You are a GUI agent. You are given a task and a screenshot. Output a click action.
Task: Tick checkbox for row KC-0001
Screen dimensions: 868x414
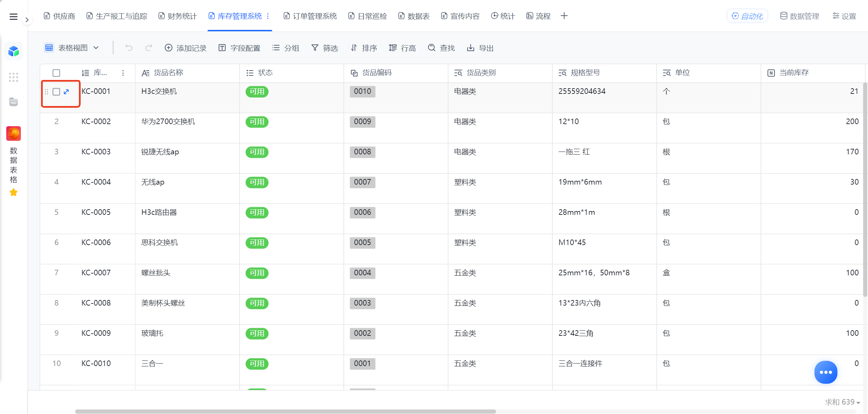56,92
